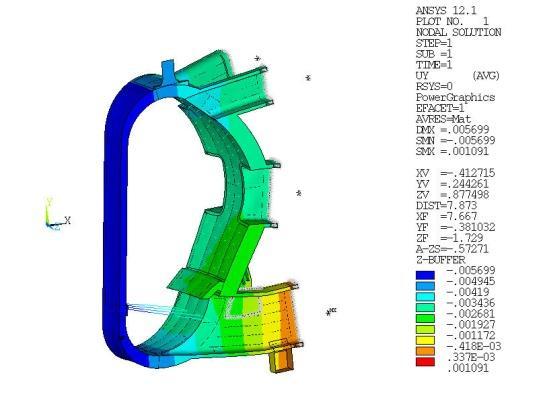Click the 'DIST=7.873' text

point(446,205)
